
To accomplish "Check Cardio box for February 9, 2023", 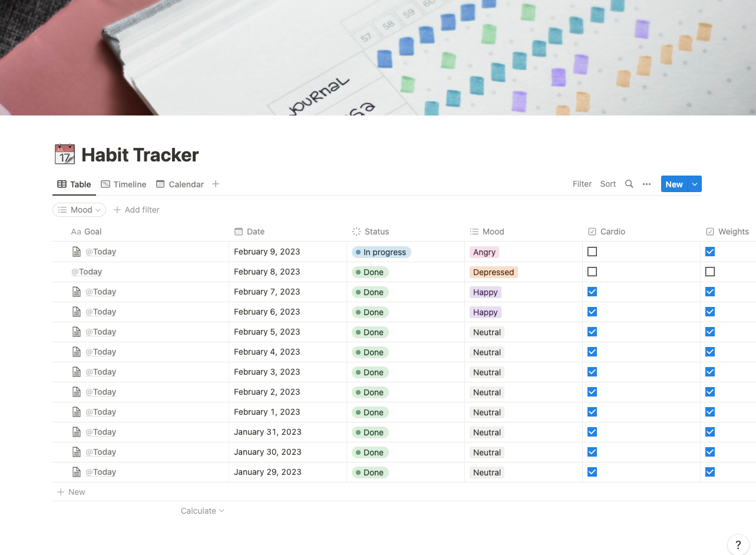I will point(592,252).
